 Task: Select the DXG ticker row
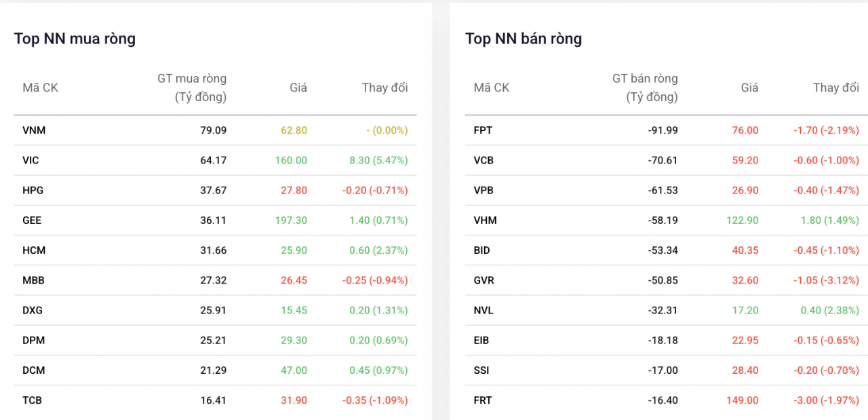point(33,311)
